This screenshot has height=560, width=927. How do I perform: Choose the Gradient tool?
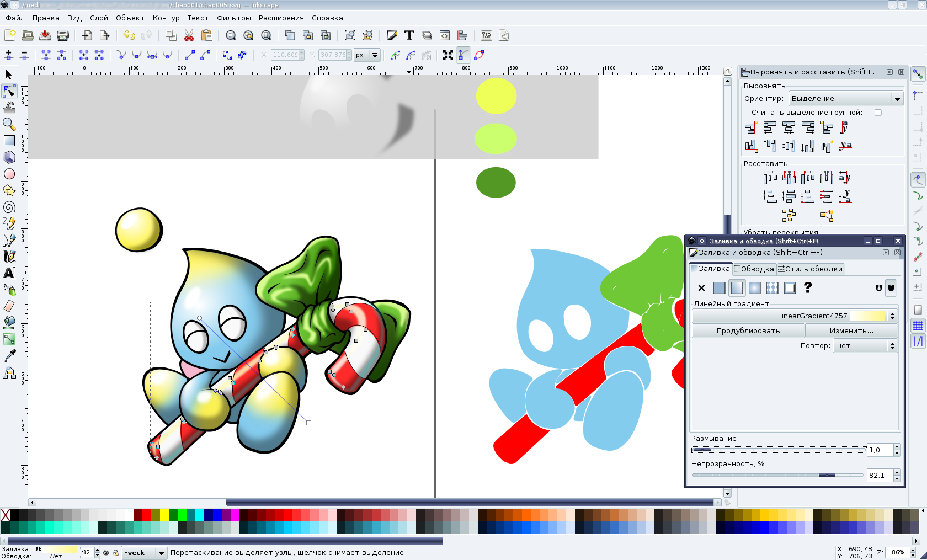coord(9,339)
